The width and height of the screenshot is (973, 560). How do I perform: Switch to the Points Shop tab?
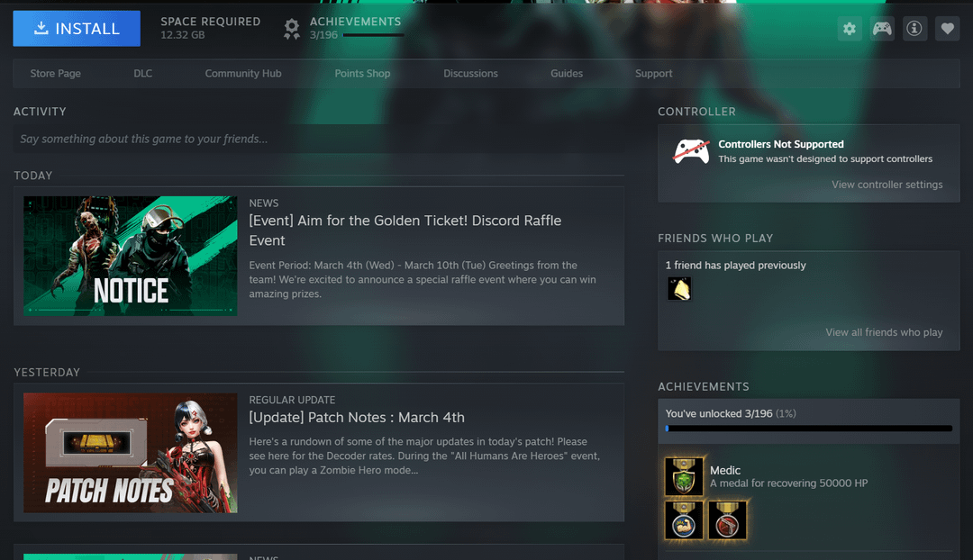pyautogui.click(x=362, y=74)
